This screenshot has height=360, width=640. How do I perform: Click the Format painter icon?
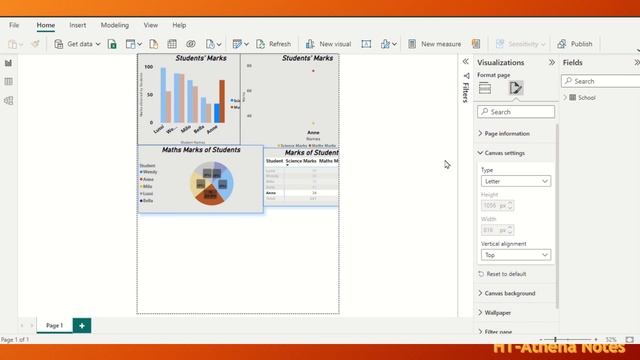(x=35, y=44)
